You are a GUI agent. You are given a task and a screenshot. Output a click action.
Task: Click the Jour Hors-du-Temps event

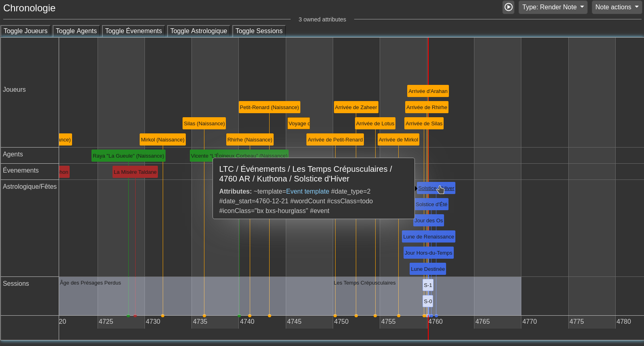(x=428, y=253)
